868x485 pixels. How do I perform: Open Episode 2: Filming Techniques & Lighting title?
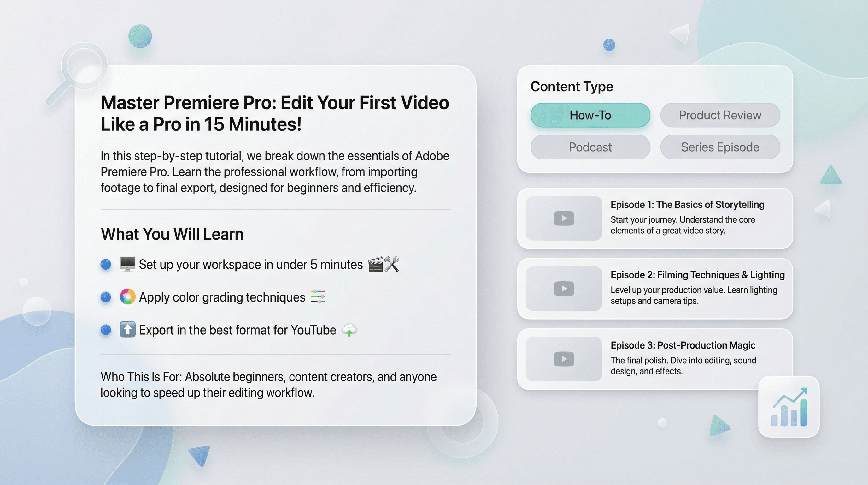[697, 275]
